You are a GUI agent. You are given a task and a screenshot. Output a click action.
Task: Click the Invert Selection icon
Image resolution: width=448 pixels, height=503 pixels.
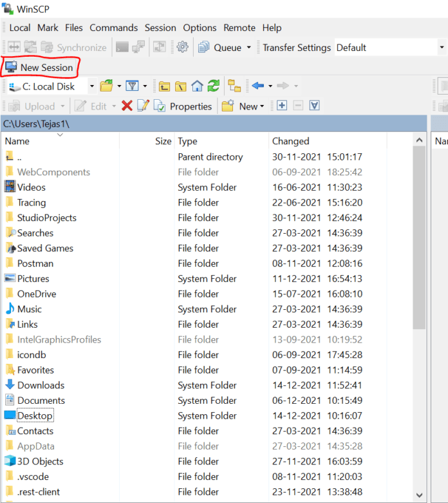(x=315, y=106)
